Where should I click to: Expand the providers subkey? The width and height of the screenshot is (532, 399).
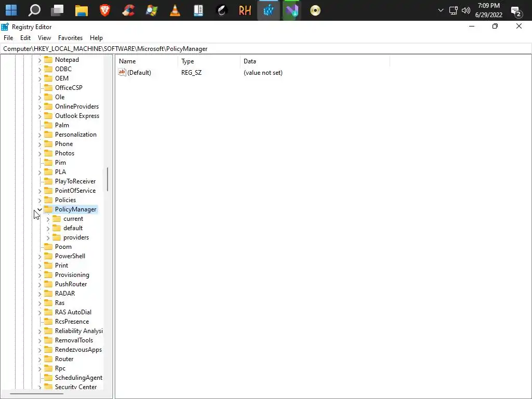click(48, 238)
